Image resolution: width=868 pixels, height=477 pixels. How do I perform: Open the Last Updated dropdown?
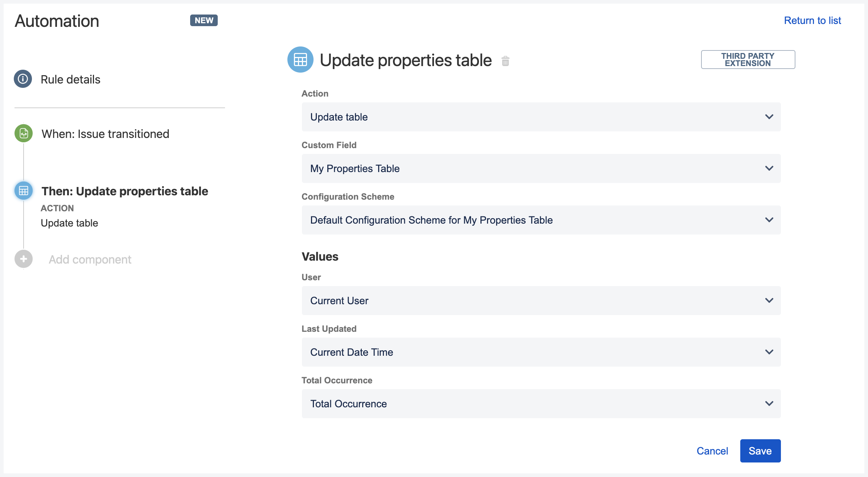[541, 352]
